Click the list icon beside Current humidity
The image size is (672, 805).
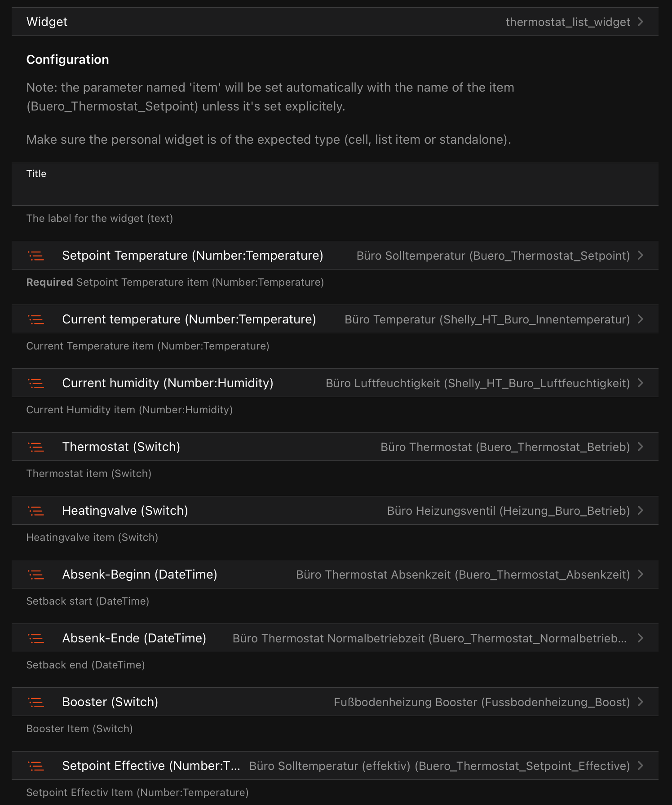pyautogui.click(x=36, y=384)
